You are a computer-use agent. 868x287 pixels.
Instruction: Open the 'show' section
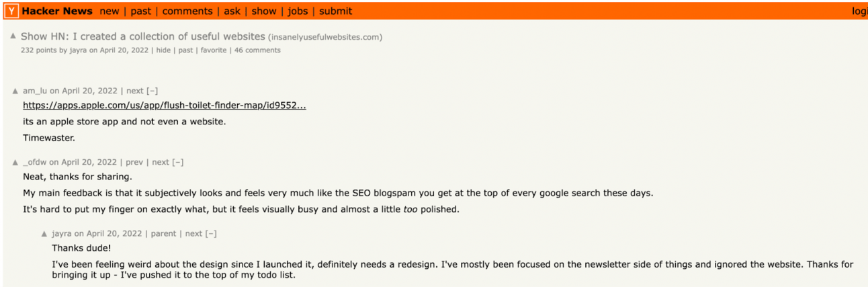tap(264, 11)
